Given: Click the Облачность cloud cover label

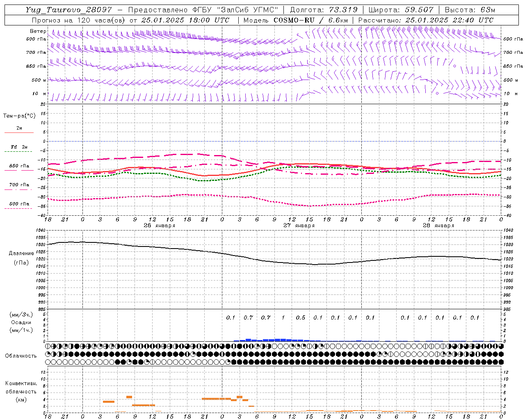Looking at the screenshot, I should (21, 356).
